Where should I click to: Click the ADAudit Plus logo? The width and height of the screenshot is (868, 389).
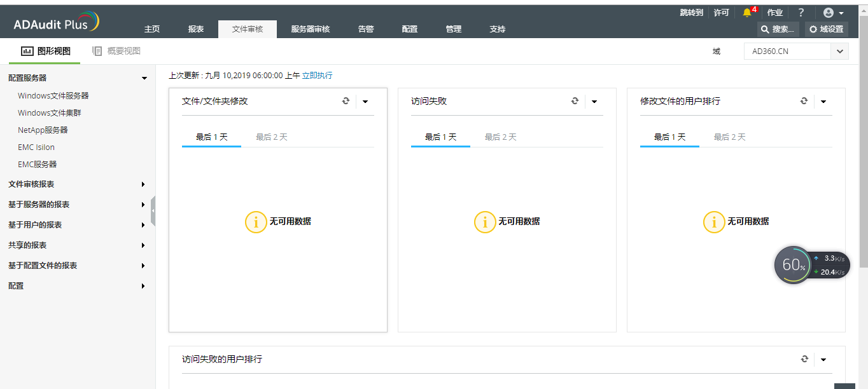click(56, 22)
